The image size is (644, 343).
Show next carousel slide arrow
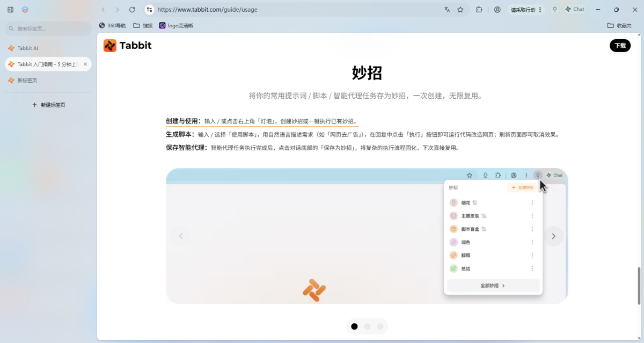(554, 236)
